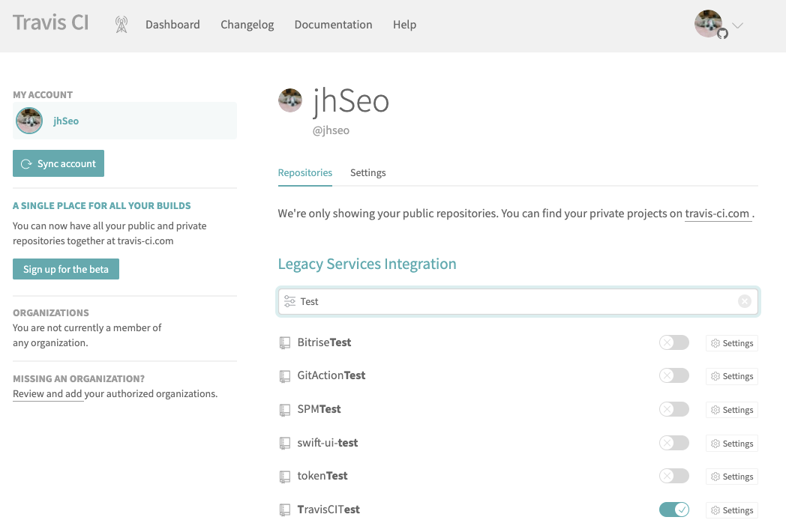Open the SPMTest repository
Screen dimensions: 786x532
[x=319, y=409]
